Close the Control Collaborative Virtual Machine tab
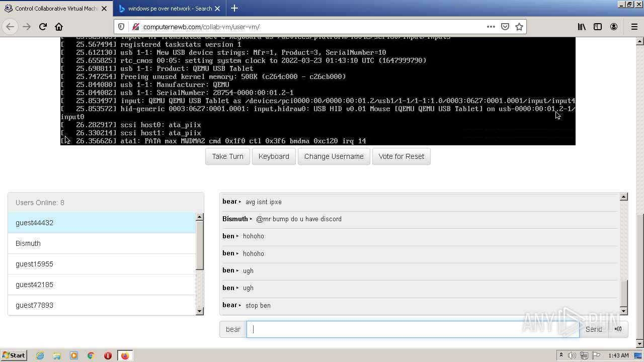Screen dimensions: 644x362 (105, 9)
